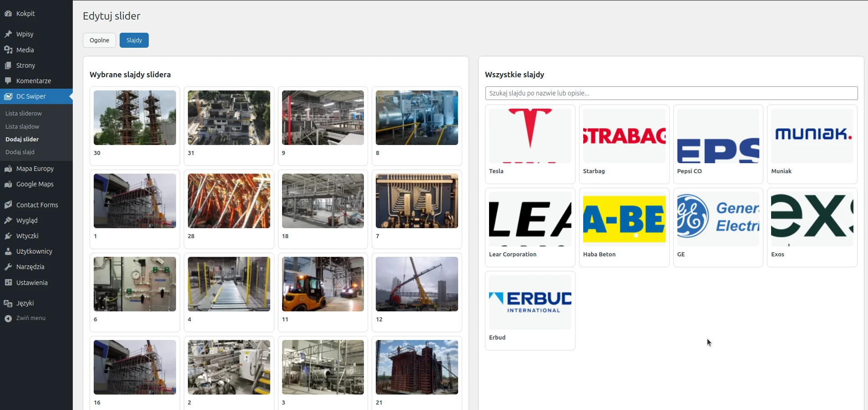Click selected slide thumbnail labeled 2
The width and height of the screenshot is (868, 410).
pos(229,367)
